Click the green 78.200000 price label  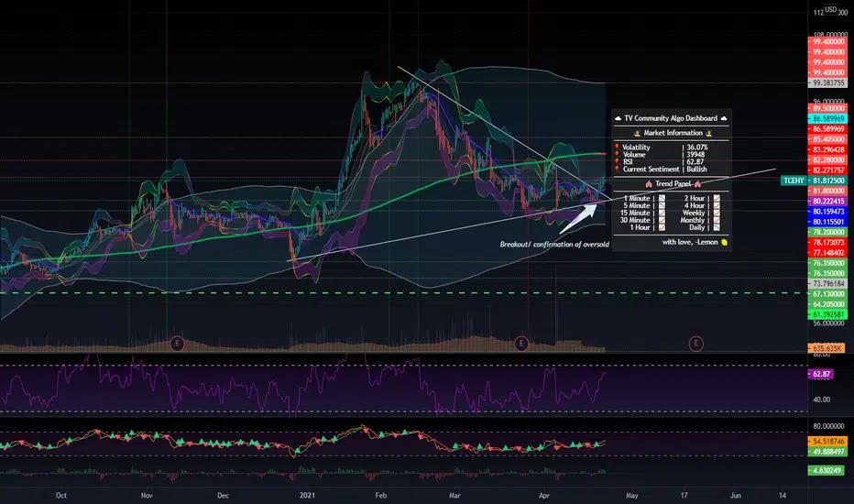click(x=827, y=232)
